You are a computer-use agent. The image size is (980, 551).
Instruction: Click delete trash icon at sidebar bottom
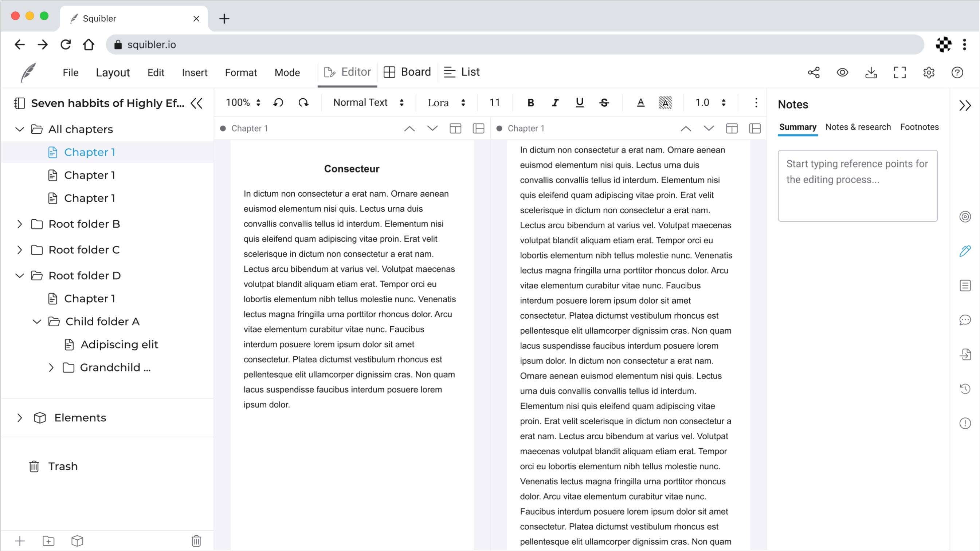(x=196, y=541)
